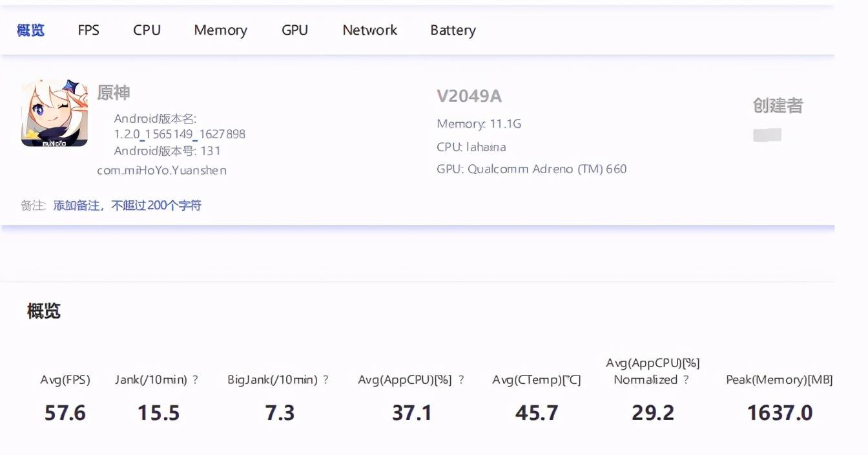Viewport: 868px width, 455px height.
Task: Click the Peak(Memory) value 1637.0
Action: click(780, 413)
